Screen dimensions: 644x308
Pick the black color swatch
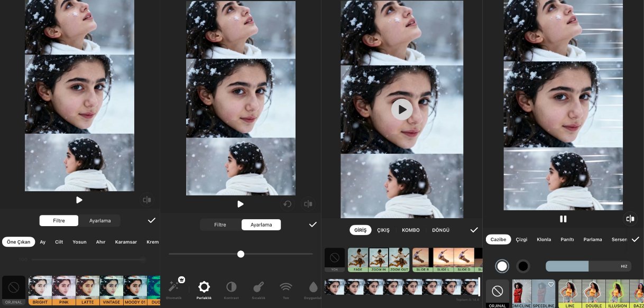523,266
